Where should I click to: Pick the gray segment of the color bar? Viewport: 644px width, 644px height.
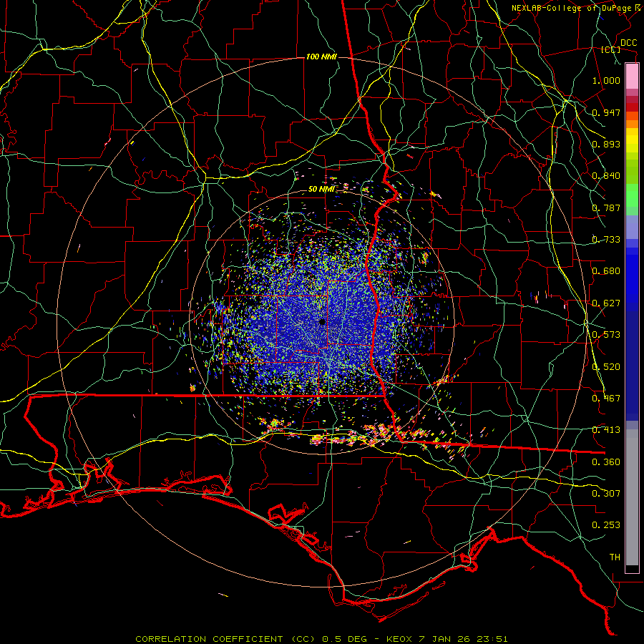tap(632, 497)
